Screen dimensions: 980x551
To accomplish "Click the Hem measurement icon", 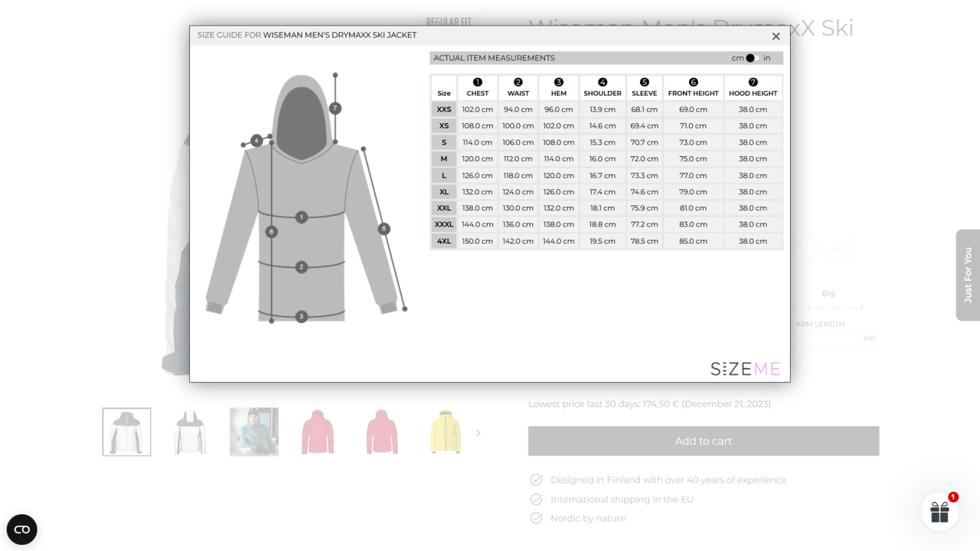I will point(559,80).
